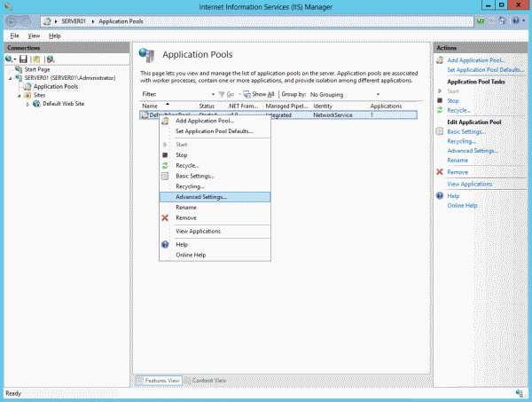Switch to the Features View tab
This screenshot has height=402, width=532.
[159, 381]
